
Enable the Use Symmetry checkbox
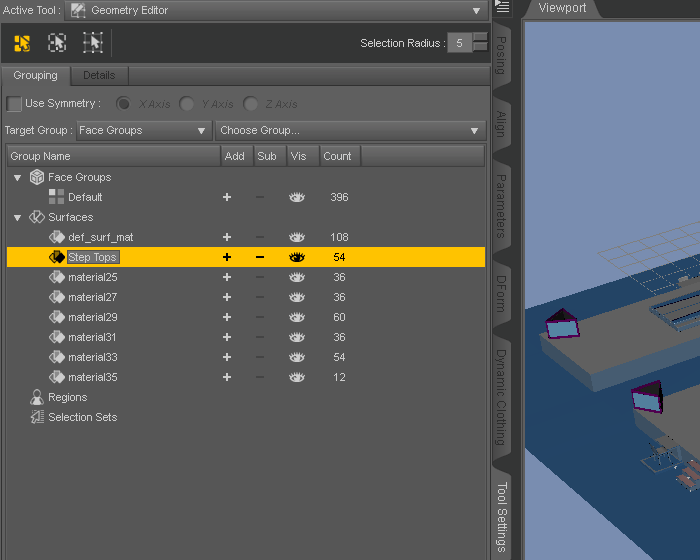click(14, 104)
